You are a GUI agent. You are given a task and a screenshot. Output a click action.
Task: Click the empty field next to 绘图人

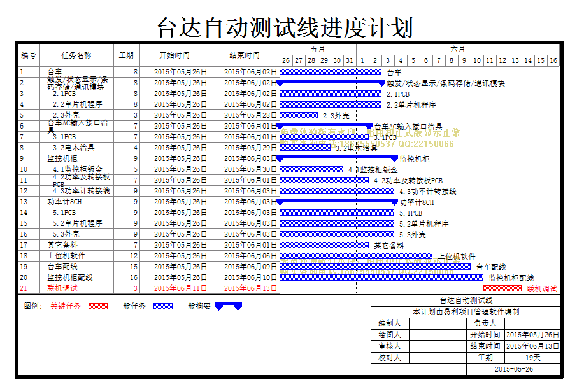(438, 335)
